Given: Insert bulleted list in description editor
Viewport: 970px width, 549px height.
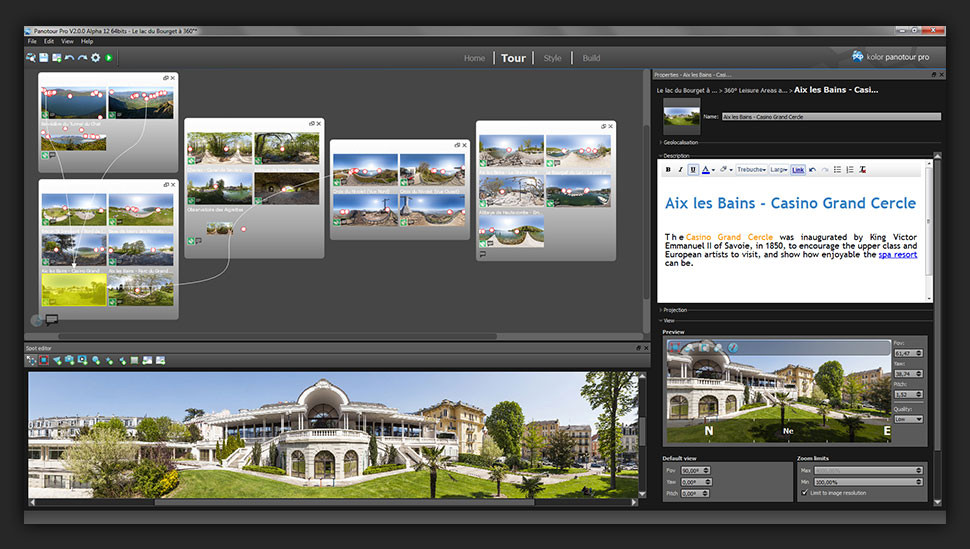Looking at the screenshot, I should tap(837, 170).
